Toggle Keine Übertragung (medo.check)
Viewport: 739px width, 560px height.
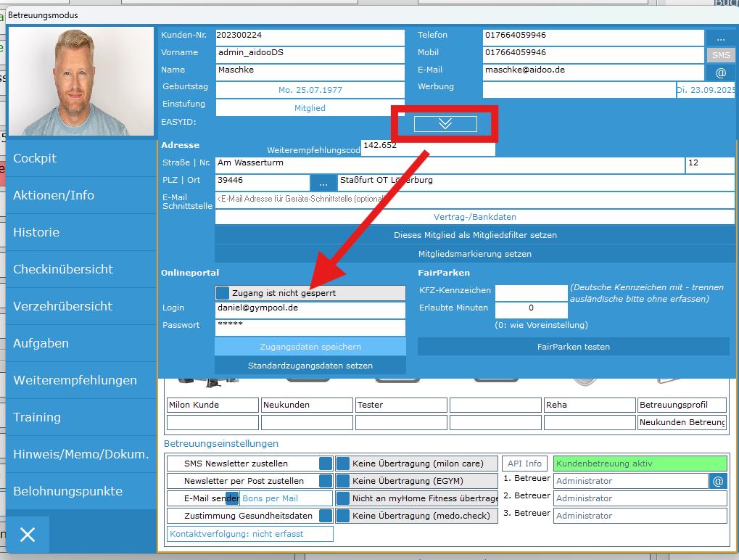click(x=343, y=516)
